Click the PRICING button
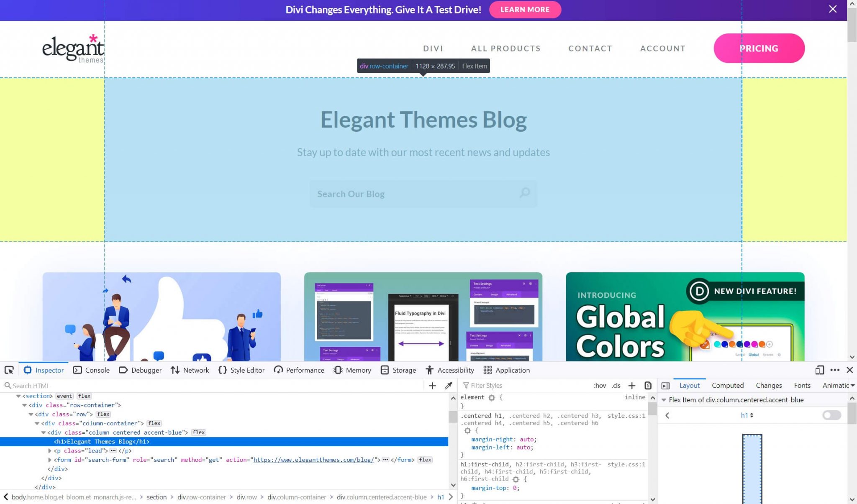The width and height of the screenshot is (857, 504). 759,48
